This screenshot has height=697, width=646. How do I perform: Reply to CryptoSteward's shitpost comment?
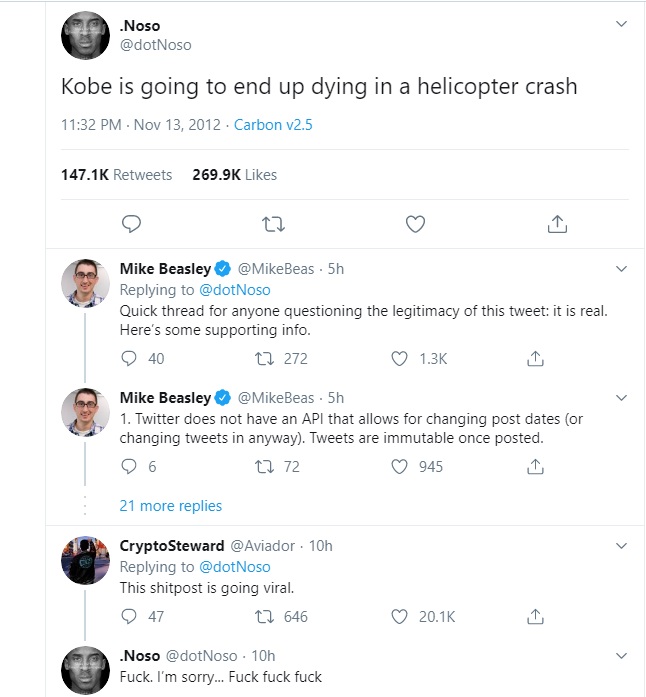coord(128,616)
